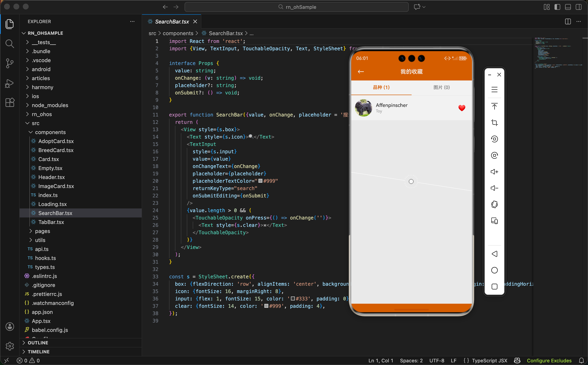Open the Source Control view
The height and width of the screenshot is (365, 588).
click(10, 63)
